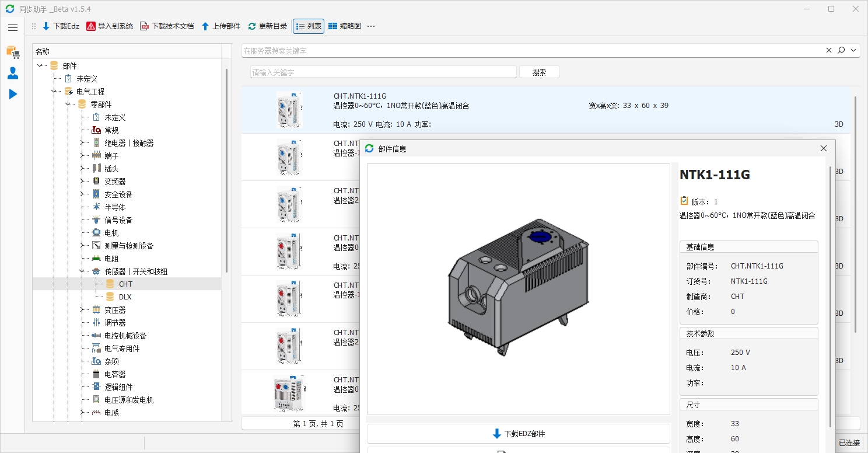
Task: Click 下载技术文档 toolbar button
Action: pyautogui.click(x=167, y=26)
